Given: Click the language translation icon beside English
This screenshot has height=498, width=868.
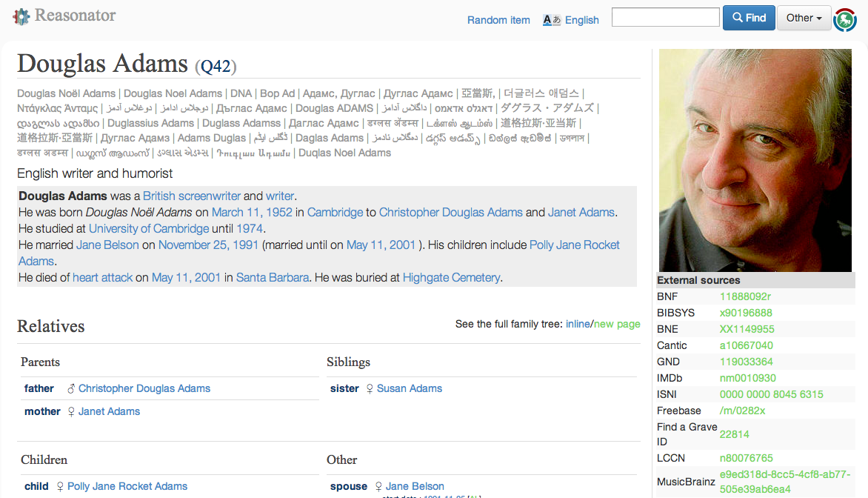Looking at the screenshot, I should click(x=551, y=20).
